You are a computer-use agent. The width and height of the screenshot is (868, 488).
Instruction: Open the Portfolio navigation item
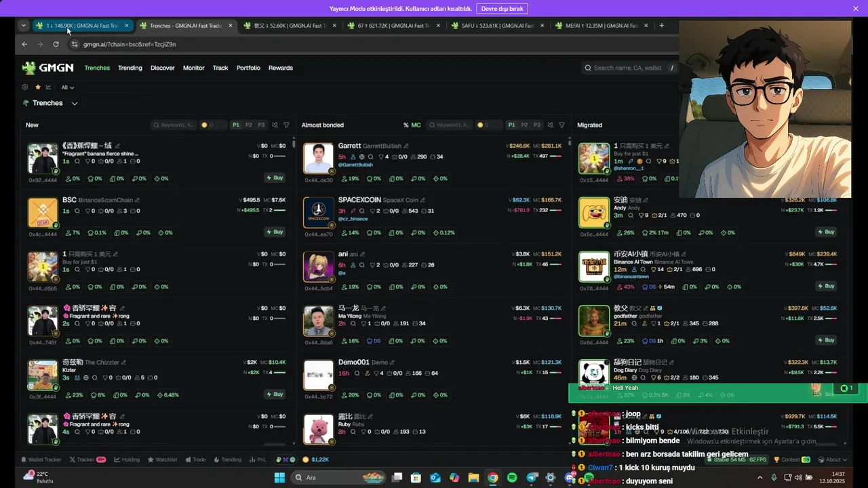coord(248,68)
